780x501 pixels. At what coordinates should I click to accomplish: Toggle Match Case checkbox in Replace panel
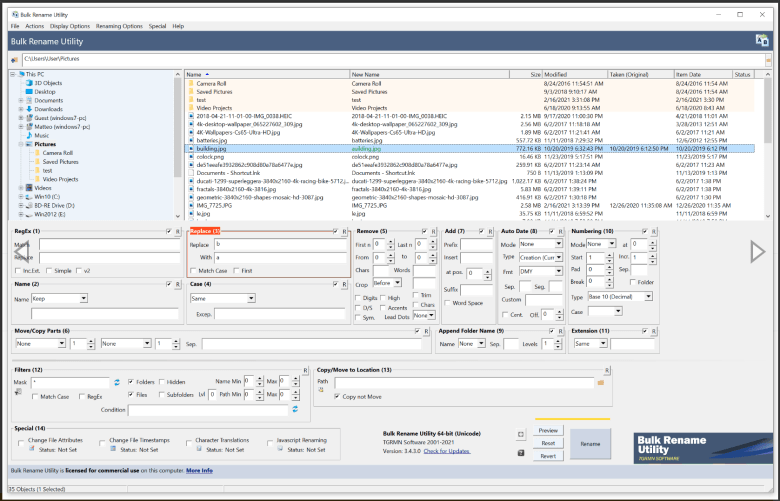pos(193,271)
